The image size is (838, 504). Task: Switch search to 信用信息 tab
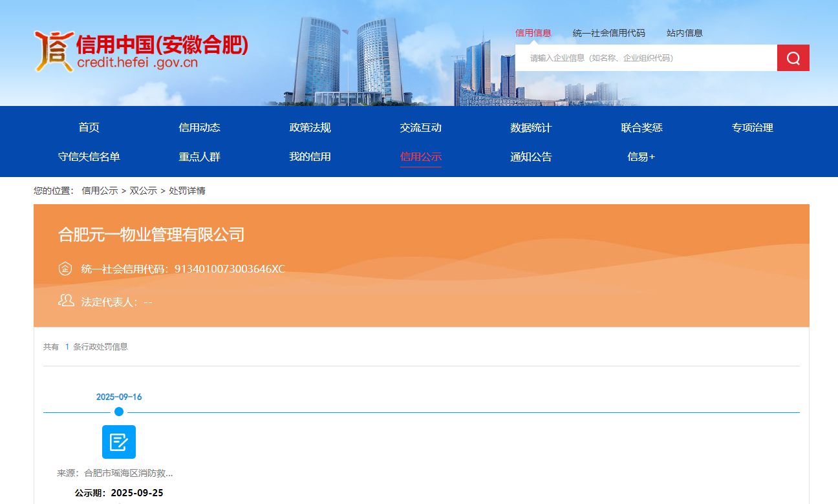[x=533, y=33]
